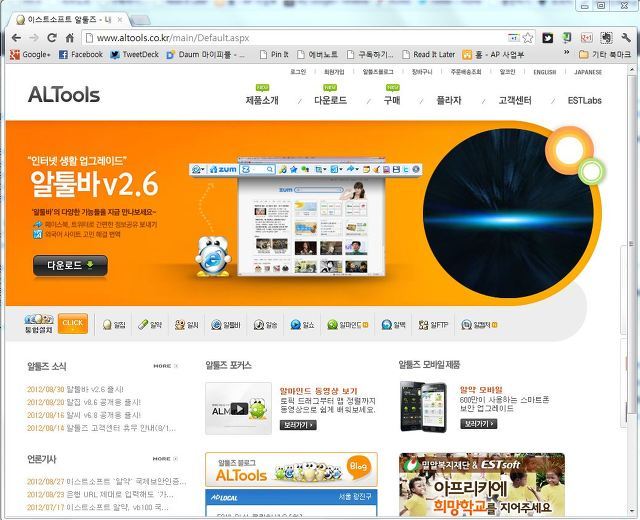Click 보러가기 under 알약 모바일
The height and width of the screenshot is (520, 640).
(x=478, y=424)
